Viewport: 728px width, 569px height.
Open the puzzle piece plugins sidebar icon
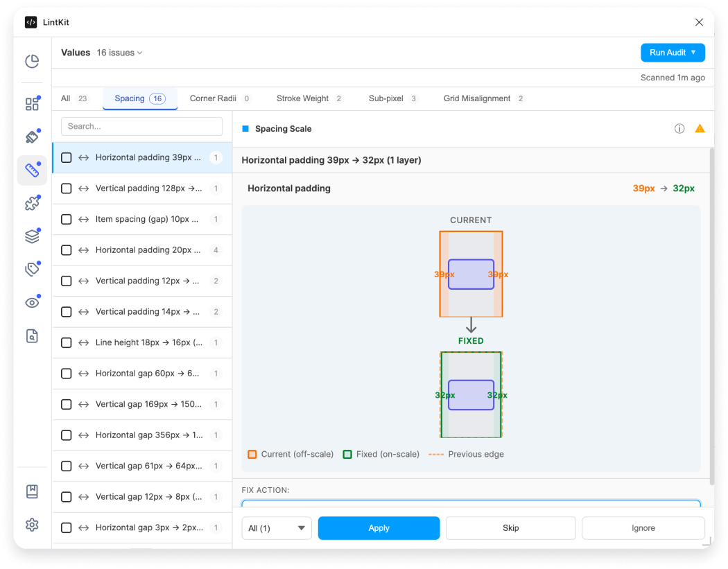pos(32,203)
